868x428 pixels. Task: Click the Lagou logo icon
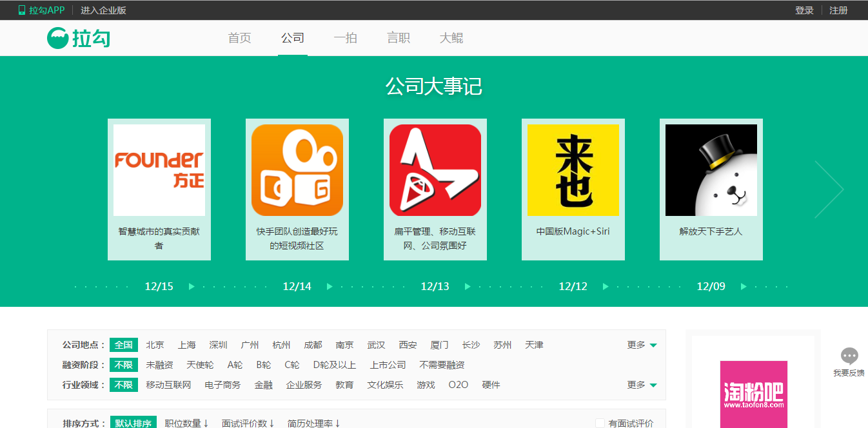[57, 38]
